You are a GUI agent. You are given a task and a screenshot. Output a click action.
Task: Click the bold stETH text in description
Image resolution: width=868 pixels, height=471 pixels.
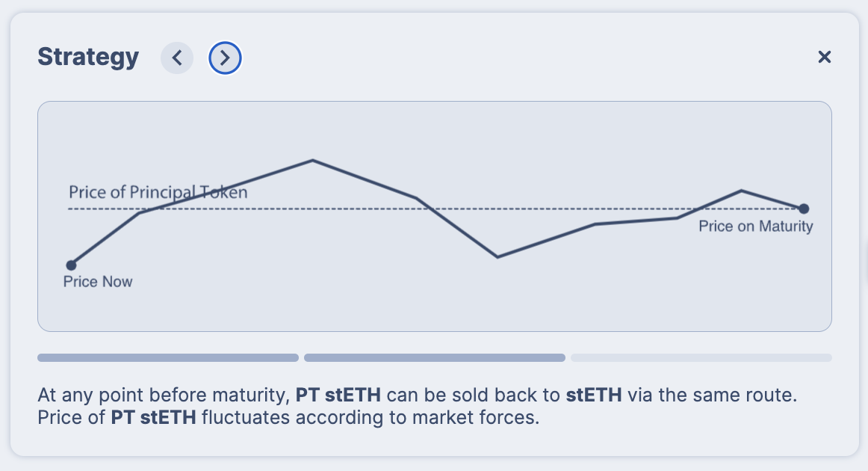point(593,395)
